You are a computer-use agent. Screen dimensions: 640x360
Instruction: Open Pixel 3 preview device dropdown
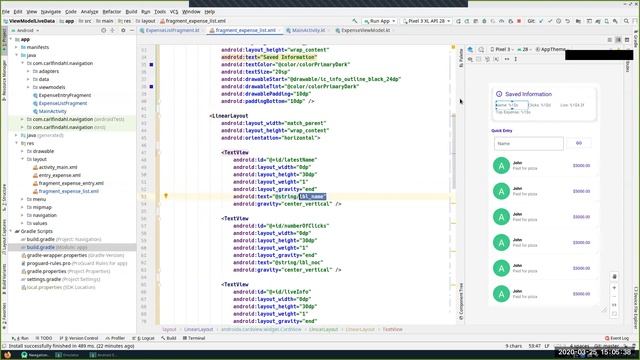[502, 49]
